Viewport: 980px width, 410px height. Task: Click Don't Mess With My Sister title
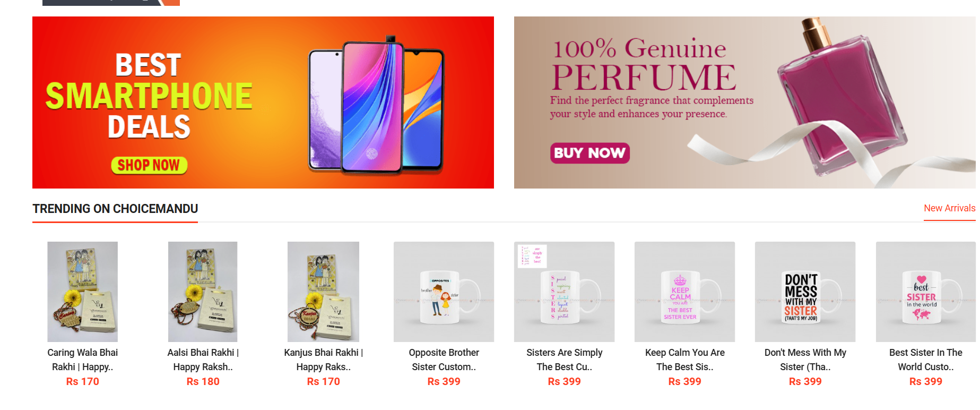pyautogui.click(x=805, y=360)
